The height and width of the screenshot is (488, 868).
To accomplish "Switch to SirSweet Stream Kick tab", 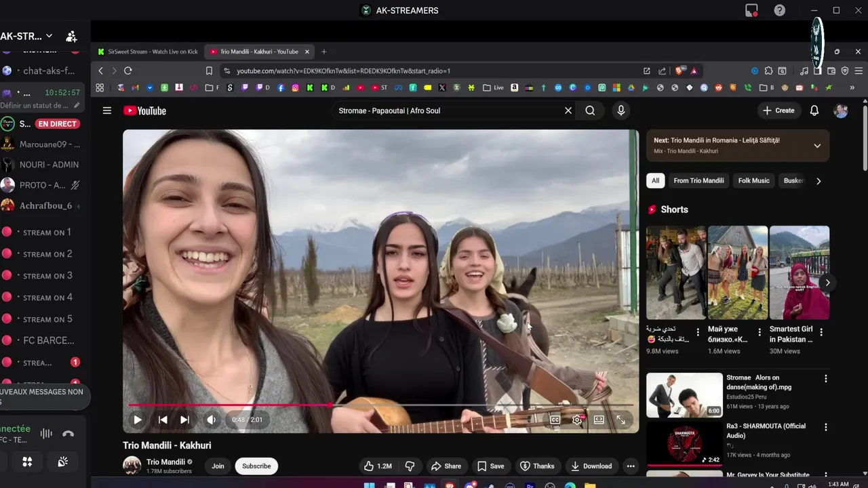I will tap(148, 52).
